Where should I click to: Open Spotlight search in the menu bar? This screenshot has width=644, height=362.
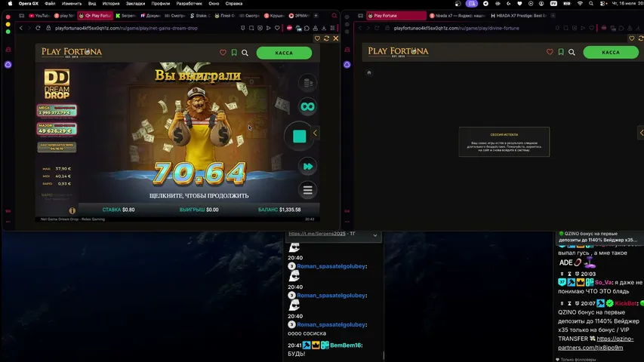coord(591,3)
